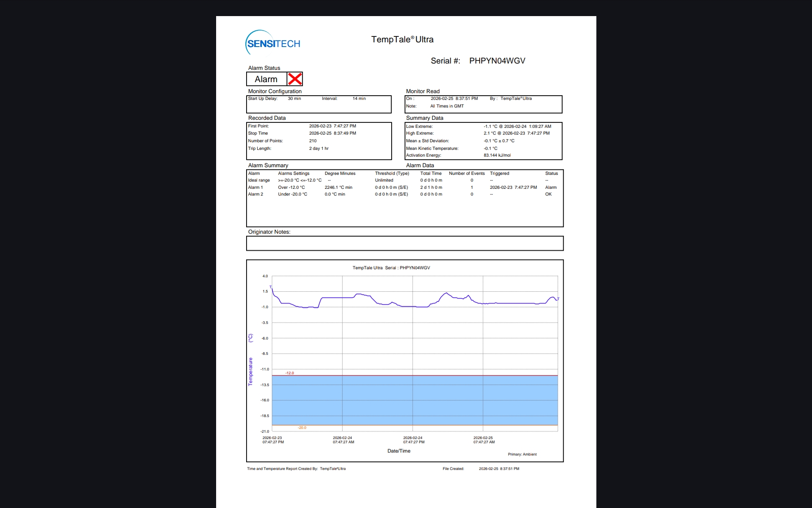
Task: Click inside the empty Originator Notes box
Action: coord(405,243)
